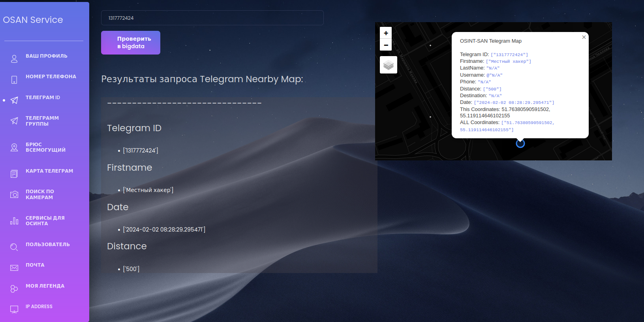This screenshot has width=644, height=322.
Task: Click the bar chart OSINT services icon
Action: [14, 221]
